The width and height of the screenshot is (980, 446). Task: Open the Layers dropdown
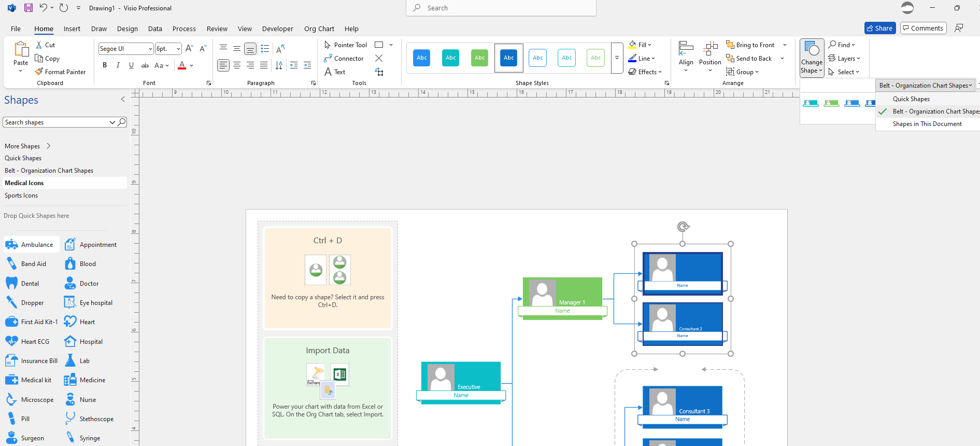tap(844, 59)
